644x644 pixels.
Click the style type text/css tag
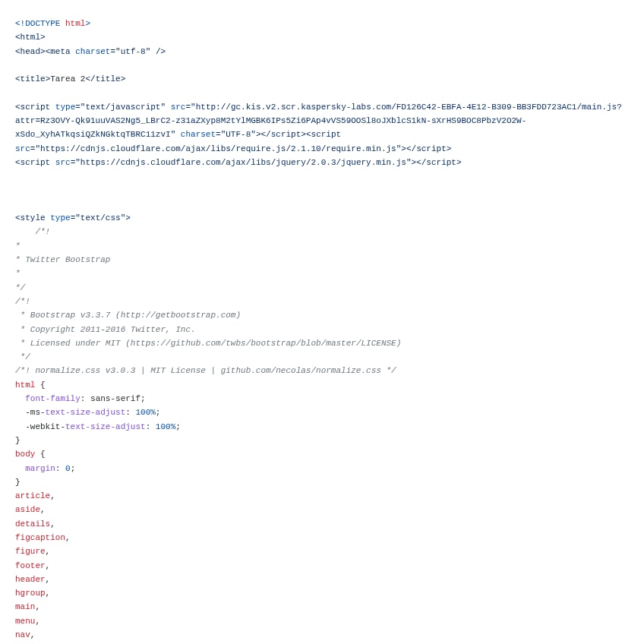[x=73, y=218]
